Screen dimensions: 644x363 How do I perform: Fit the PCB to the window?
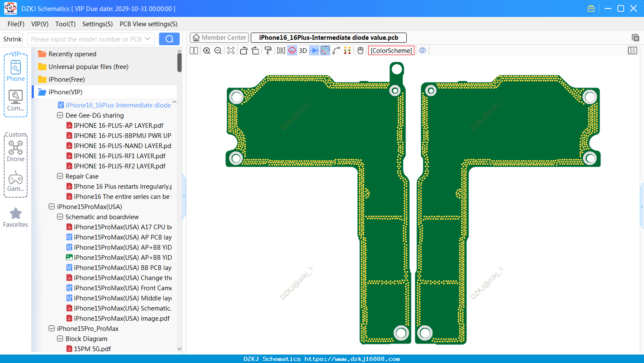pyautogui.click(x=231, y=50)
